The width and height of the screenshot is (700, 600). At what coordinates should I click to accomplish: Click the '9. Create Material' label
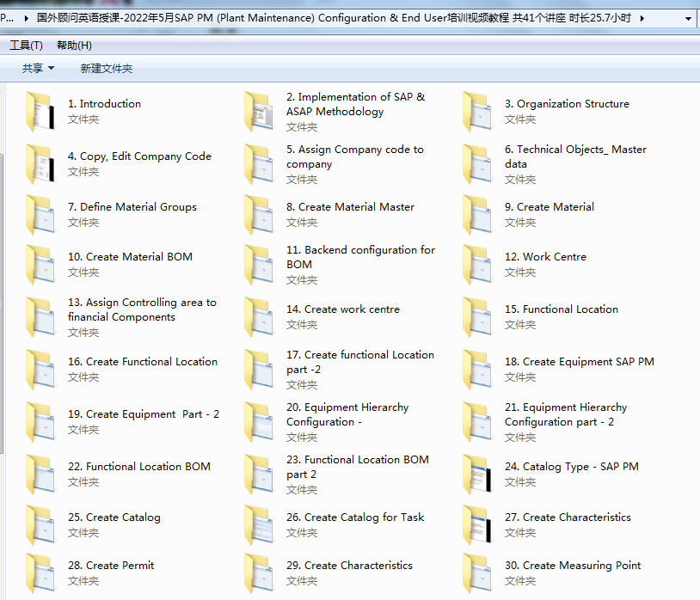pos(550,206)
